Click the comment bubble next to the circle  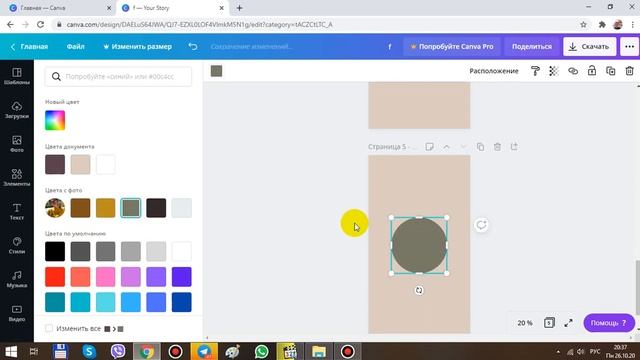pos(481,225)
